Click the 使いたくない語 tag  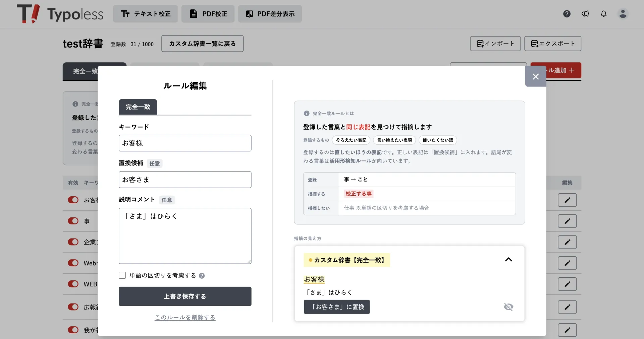[x=438, y=140]
